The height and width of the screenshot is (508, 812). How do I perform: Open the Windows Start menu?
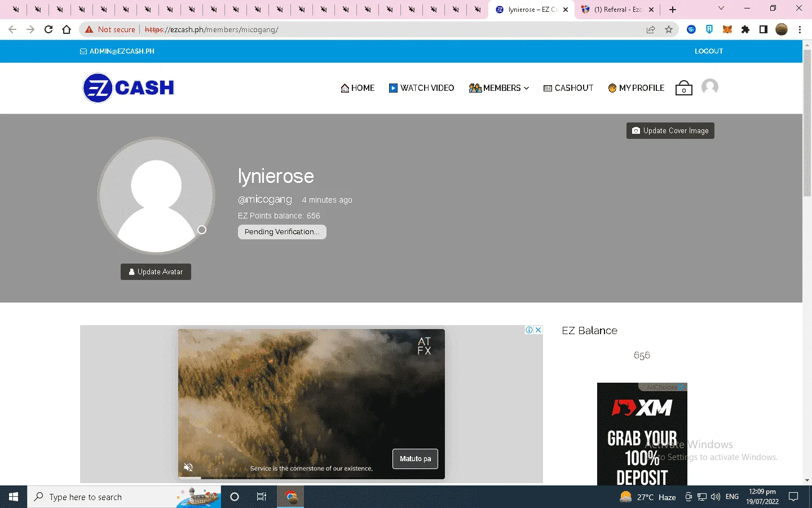[14, 497]
